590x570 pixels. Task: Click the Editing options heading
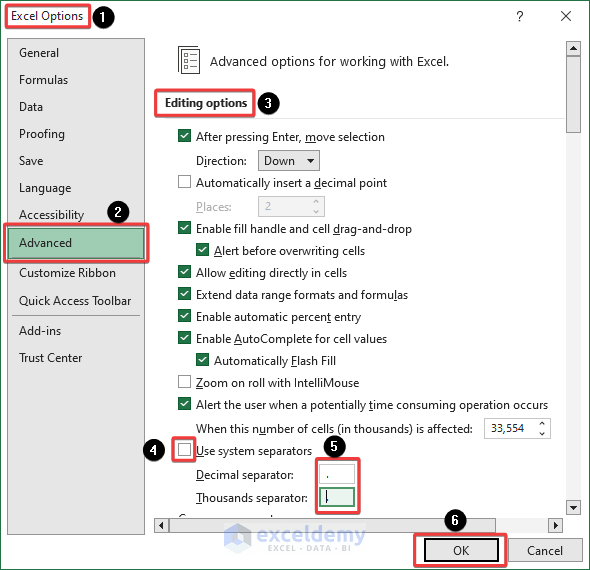pyautogui.click(x=206, y=103)
